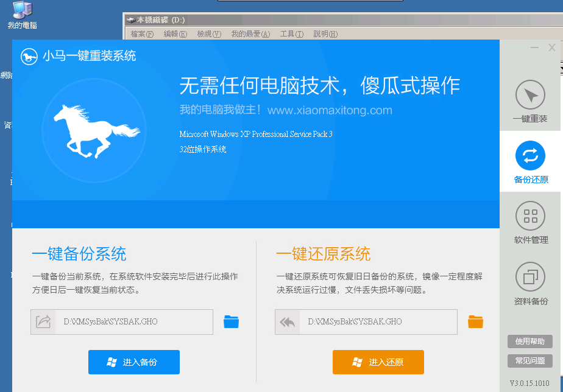Click the restore path field D:\XMSysBak\SYSBAK.GHO

[x=366, y=322]
